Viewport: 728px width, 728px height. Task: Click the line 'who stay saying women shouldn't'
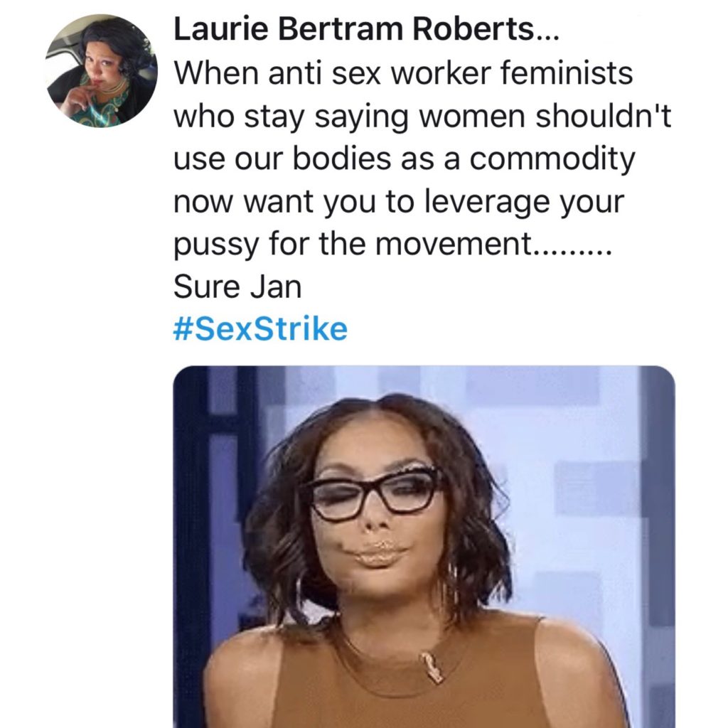click(x=422, y=116)
